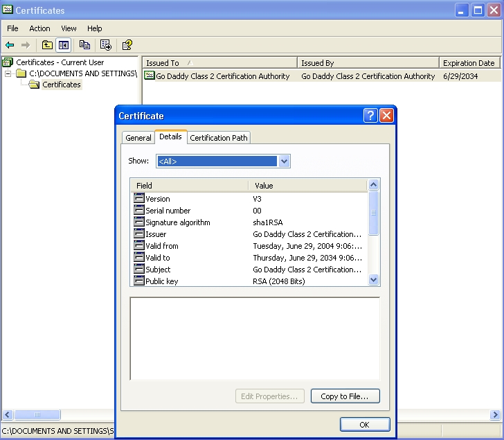
Task: Click the Public key field icon
Action: pyautogui.click(x=139, y=281)
